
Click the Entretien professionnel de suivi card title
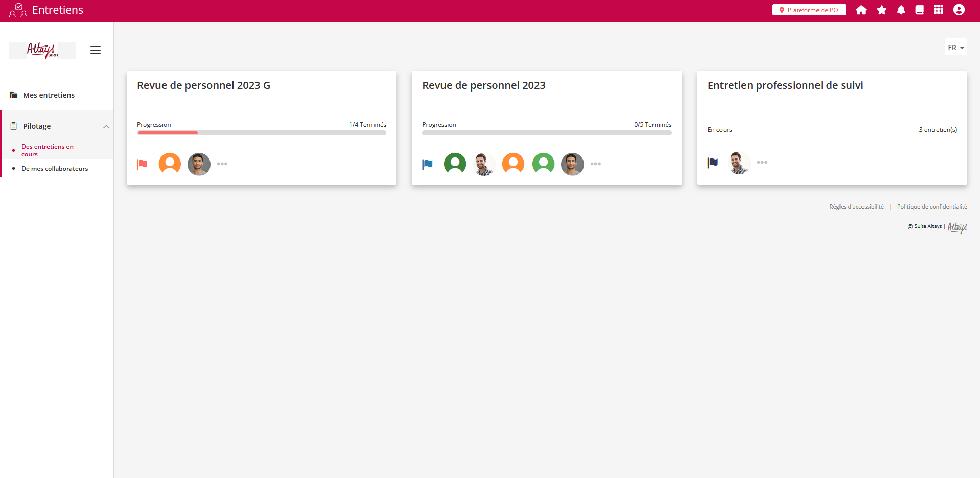click(785, 85)
